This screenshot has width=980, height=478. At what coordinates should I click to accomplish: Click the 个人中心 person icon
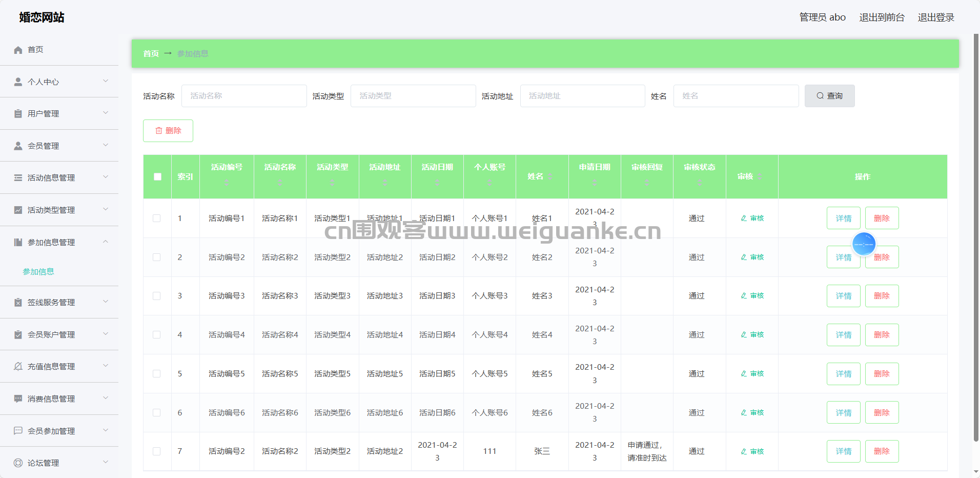[x=18, y=82]
